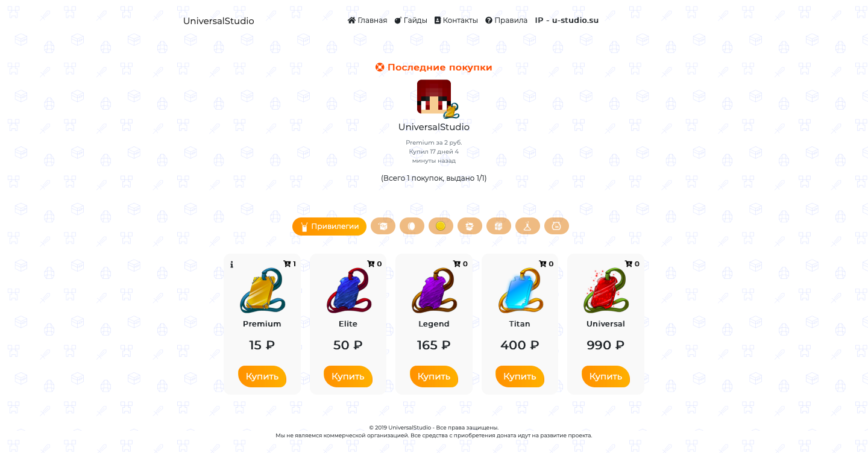This screenshot has width=868, height=453.
Task: Select the fish jar category icon
Action: 556,226
